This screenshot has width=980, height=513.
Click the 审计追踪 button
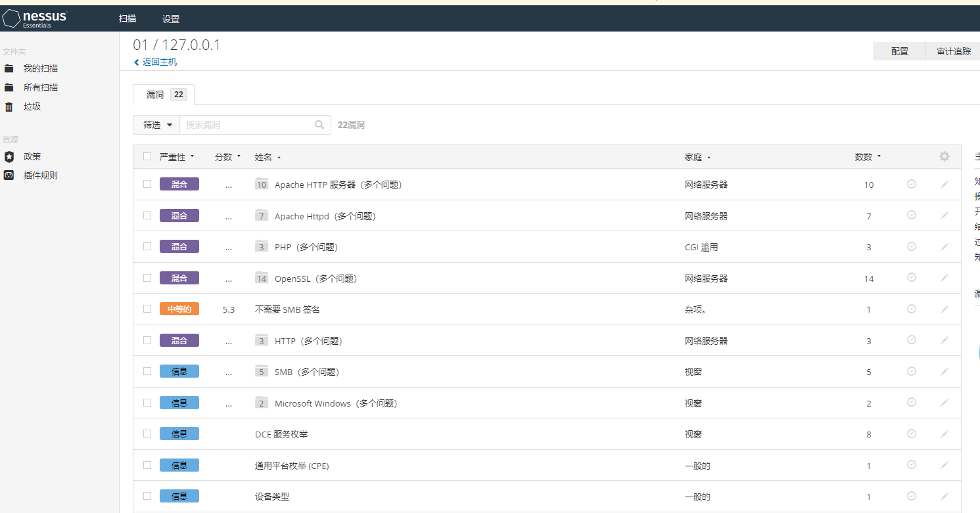953,51
